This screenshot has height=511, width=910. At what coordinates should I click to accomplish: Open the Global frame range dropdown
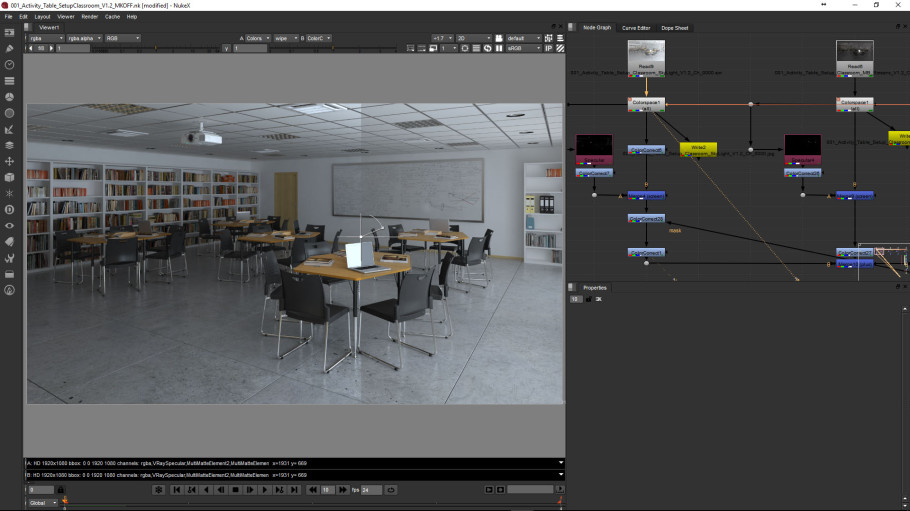click(44, 503)
